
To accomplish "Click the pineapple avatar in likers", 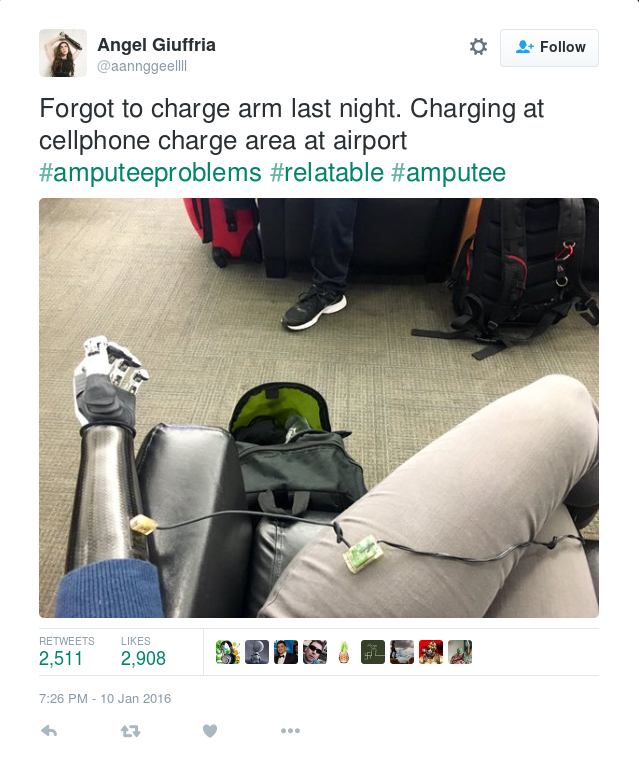I will click(x=344, y=652).
